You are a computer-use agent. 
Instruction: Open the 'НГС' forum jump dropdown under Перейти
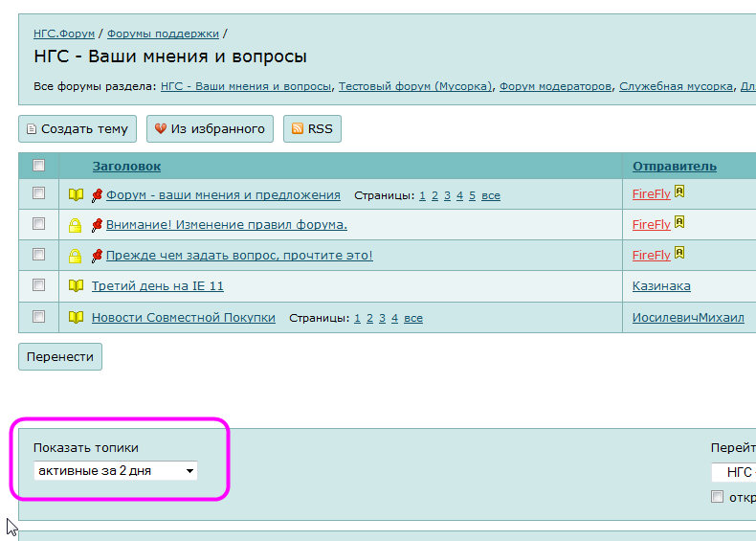[734, 472]
